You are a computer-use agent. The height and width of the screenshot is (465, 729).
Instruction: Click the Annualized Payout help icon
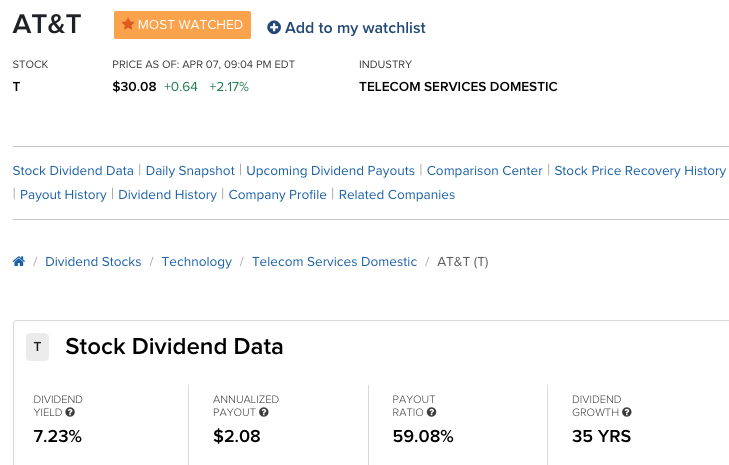click(264, 412)
